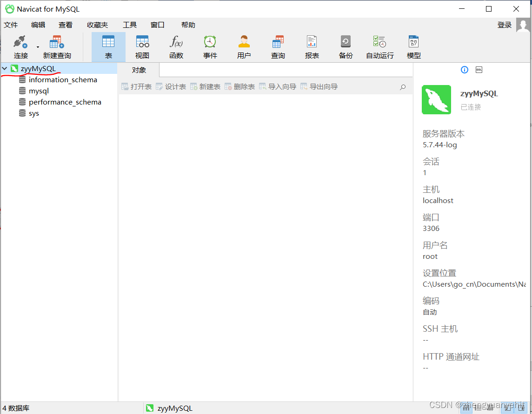532x414 pixels.
Task: Click the 登录 login link
Action: tap(504, 25)
